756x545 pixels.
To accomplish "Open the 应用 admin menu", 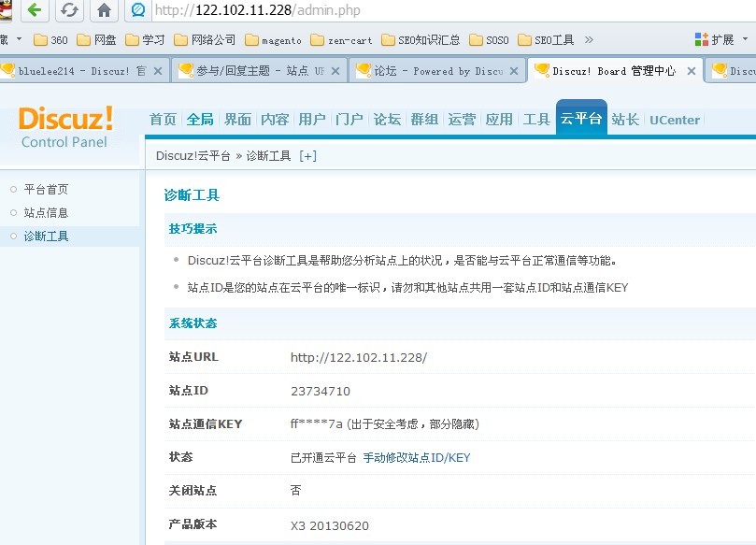I will tap(499, 119).
